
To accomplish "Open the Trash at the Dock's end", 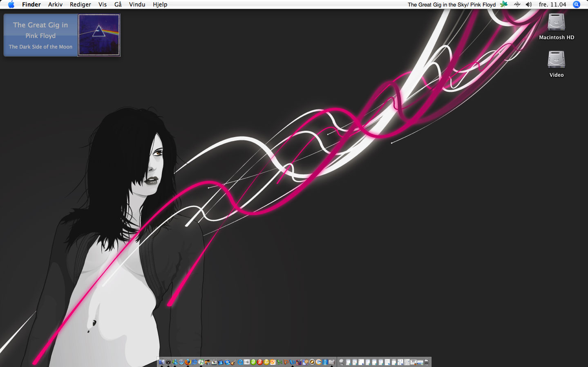I will pos(427,362).
